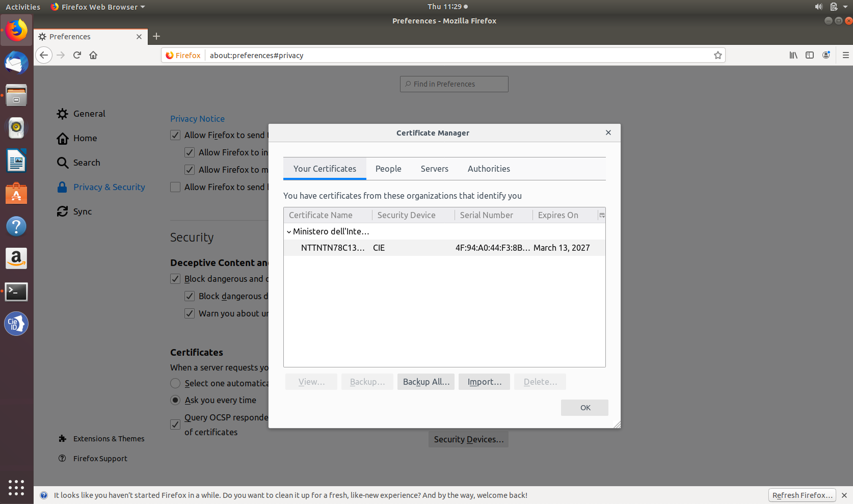Toggle the sidebars toolbar icon

point(810,55)
